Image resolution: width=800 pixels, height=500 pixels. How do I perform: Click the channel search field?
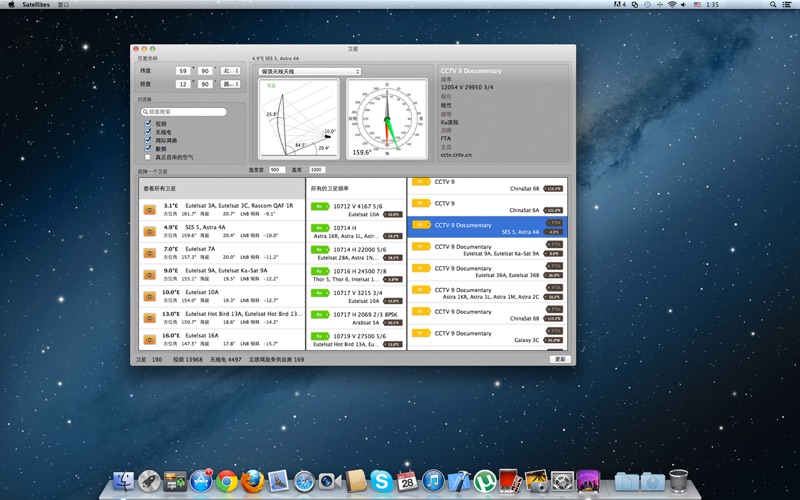pos(184,112)
